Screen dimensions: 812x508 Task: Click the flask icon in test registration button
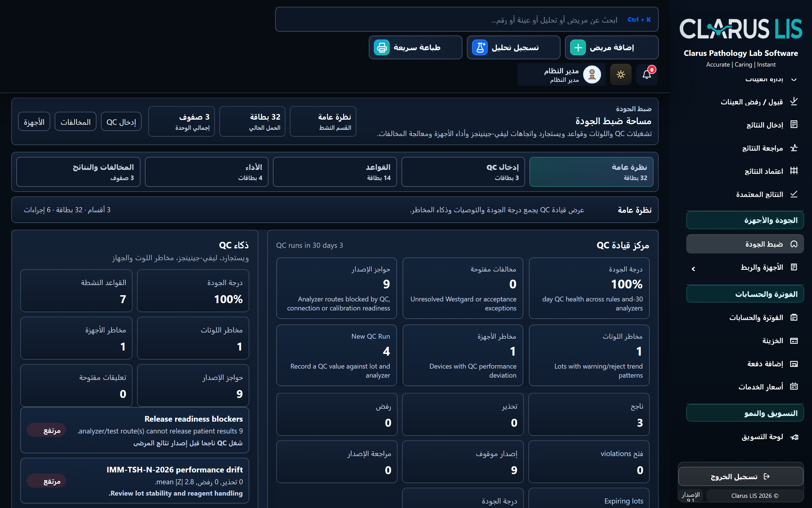480,48
